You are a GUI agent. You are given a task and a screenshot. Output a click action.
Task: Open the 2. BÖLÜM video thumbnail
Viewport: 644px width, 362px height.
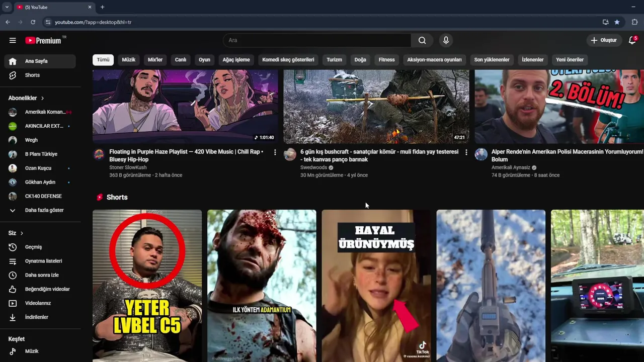559,107
